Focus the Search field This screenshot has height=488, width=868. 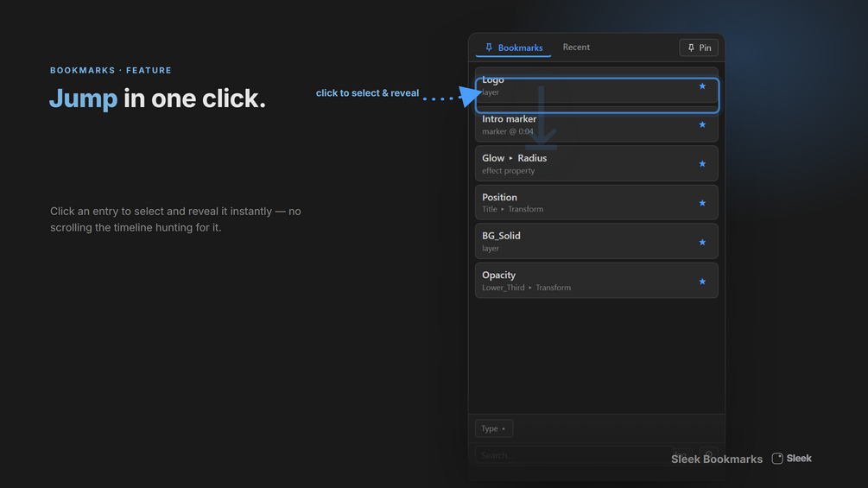[x=573, y=455]
